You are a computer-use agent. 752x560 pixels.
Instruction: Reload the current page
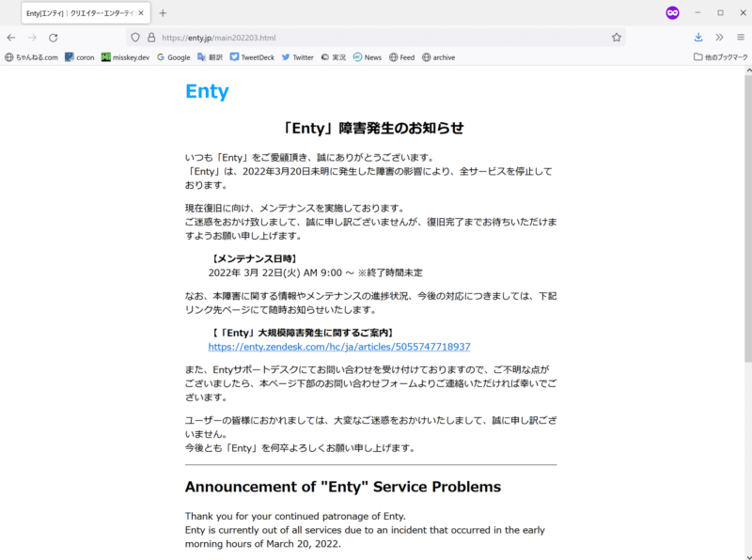54,38
